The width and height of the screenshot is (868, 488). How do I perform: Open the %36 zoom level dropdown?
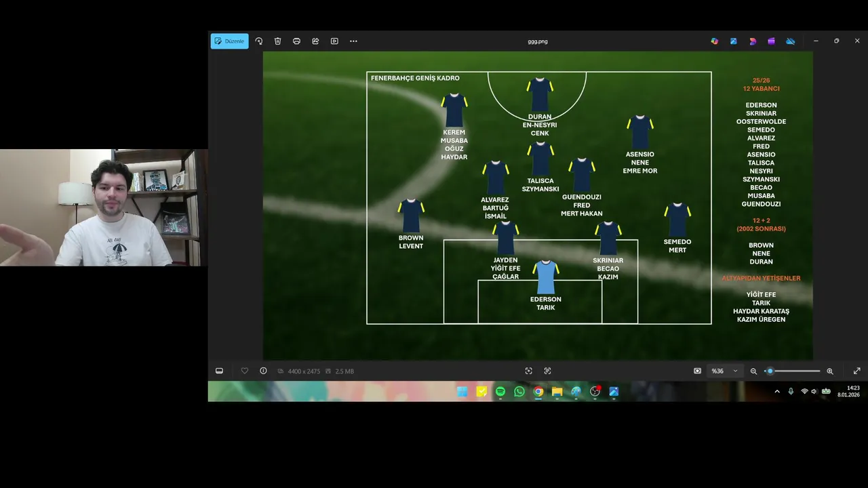point(724,371)
